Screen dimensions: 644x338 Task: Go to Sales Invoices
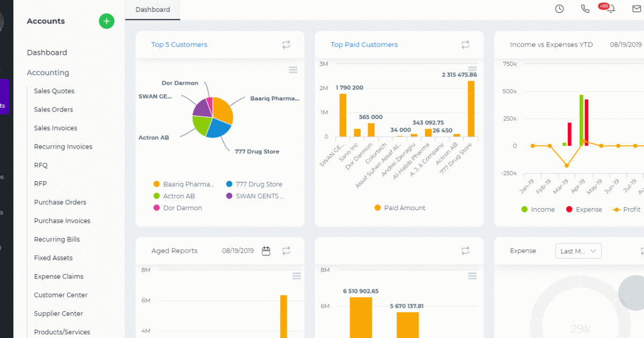[x=55, y=128]
